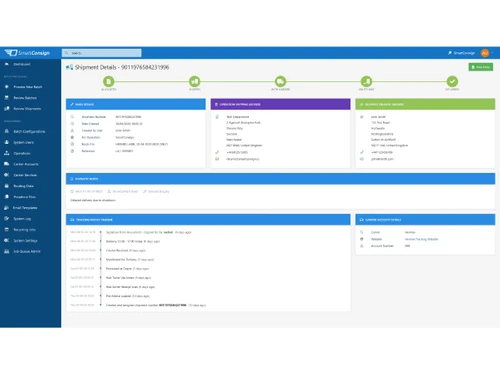The width and height of the screenshot is (500, 375).
Task: Click the Recipient Delivery Address panel header
Action: tap(425, 104)
